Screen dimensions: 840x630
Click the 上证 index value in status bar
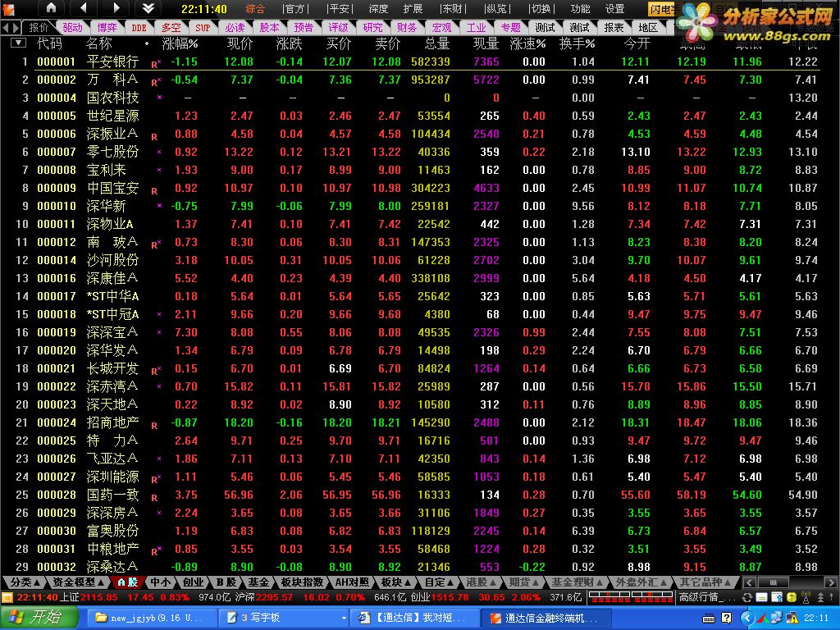point(99,597)
